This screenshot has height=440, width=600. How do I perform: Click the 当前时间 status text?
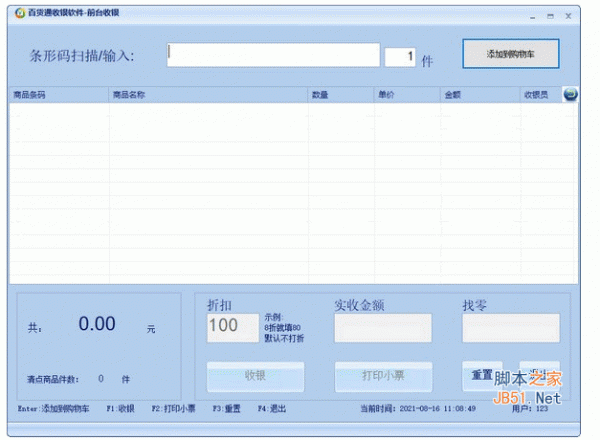pyautogui.click(x=418, y=409)
